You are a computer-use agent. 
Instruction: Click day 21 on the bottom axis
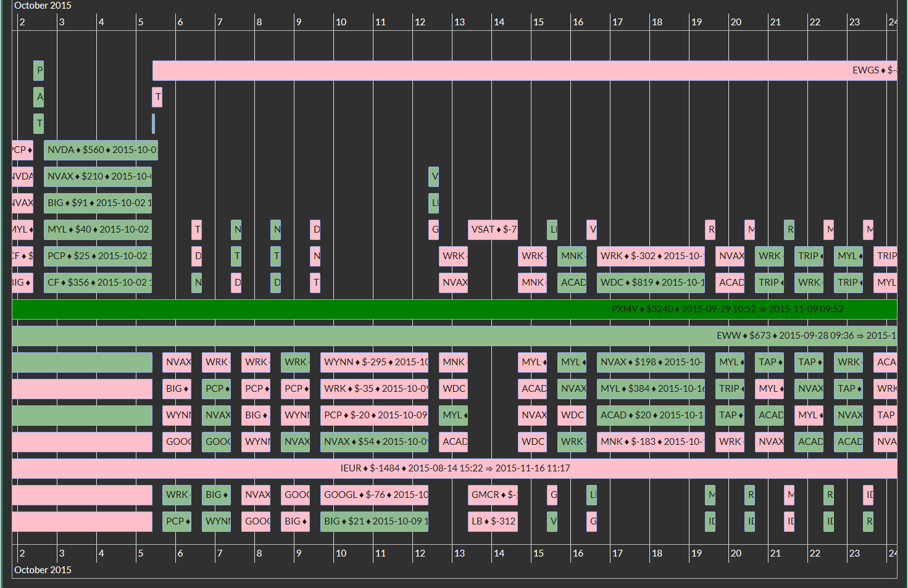click(775, 553)
